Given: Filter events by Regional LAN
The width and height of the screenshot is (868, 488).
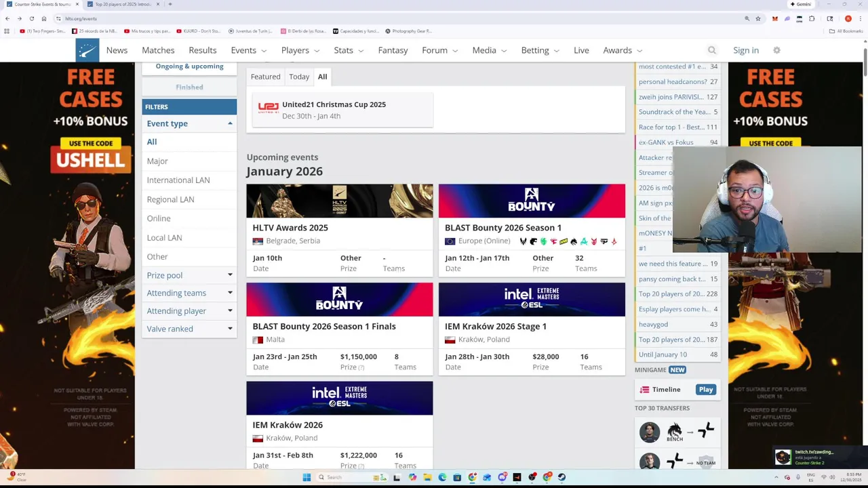Looking at the screenshot, I should pyautogui.click(x=170, y=199).
